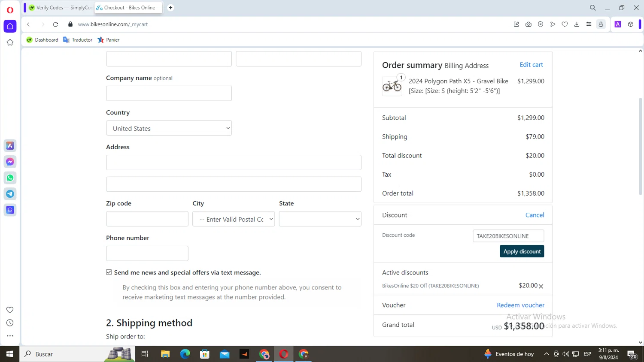644x362 pixels.
Task: Toggle text message offers checkbox
Action: 109,272
